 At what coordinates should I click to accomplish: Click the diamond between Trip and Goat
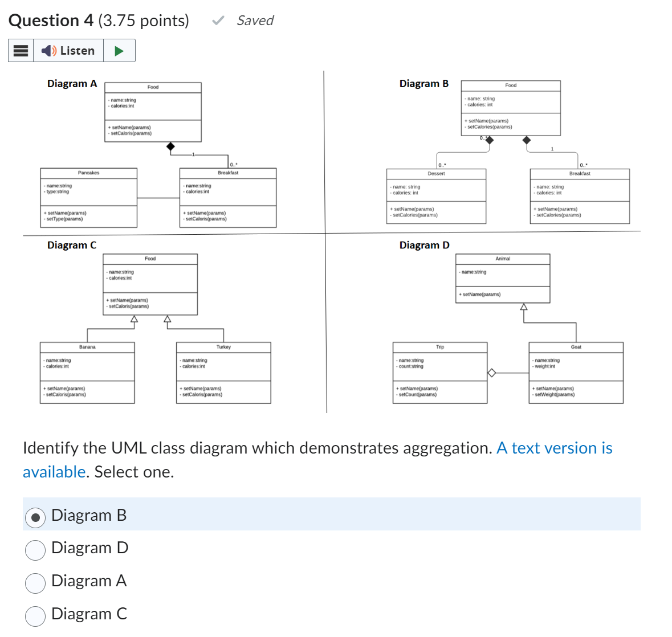491,372
